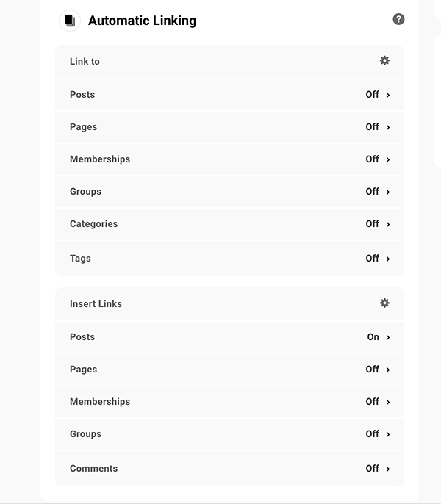Toggle Insert Links Pages Off status
441x504 pixels.
(x=372, y=370)
